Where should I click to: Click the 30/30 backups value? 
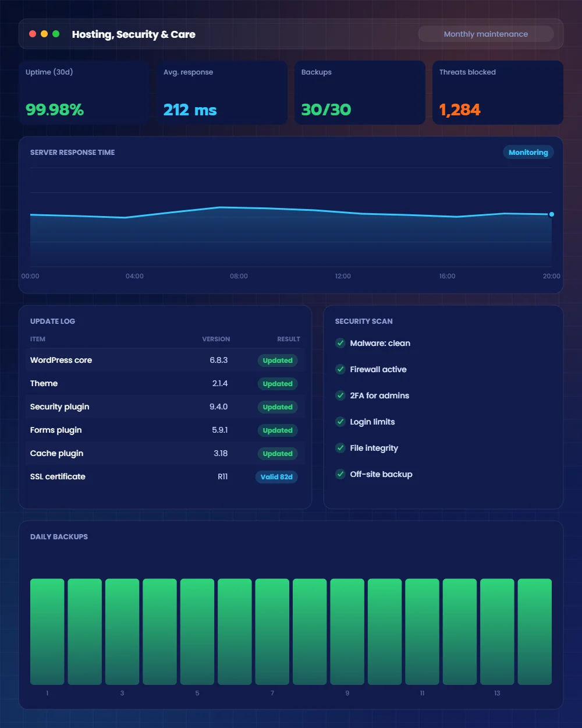click(x=326, y=109)
